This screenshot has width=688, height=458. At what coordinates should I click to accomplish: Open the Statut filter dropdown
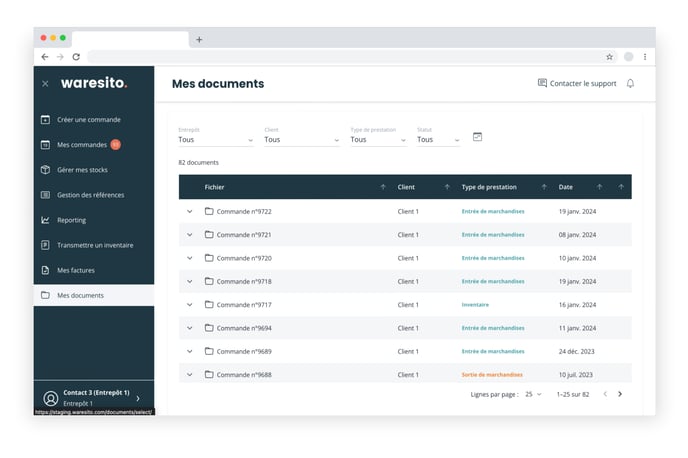click(438, 140)
